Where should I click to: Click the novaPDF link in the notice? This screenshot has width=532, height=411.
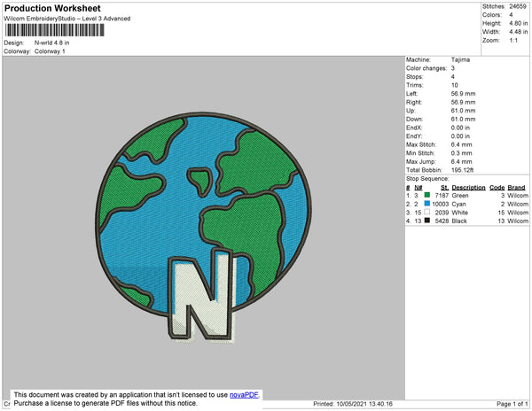tap(244, 395)
